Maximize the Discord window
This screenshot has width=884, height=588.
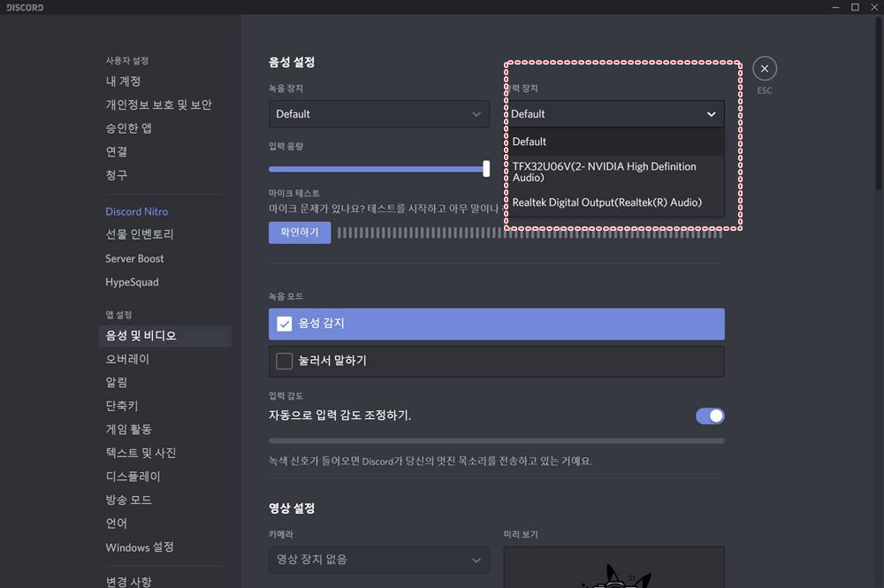(855, 7)
